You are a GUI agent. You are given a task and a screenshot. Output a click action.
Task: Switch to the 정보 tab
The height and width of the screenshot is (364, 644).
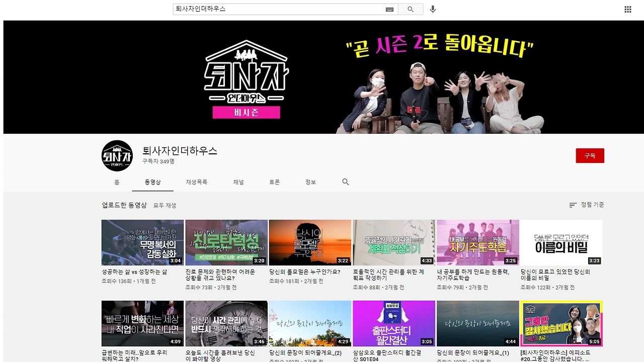tap(310, 182)
